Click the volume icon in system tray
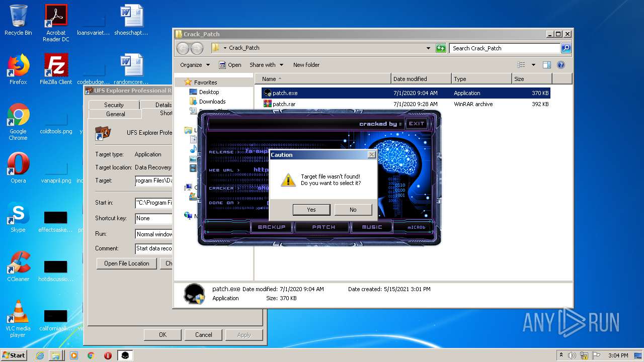The height and width of the screenshot is (362, 644). coord(572,355)
